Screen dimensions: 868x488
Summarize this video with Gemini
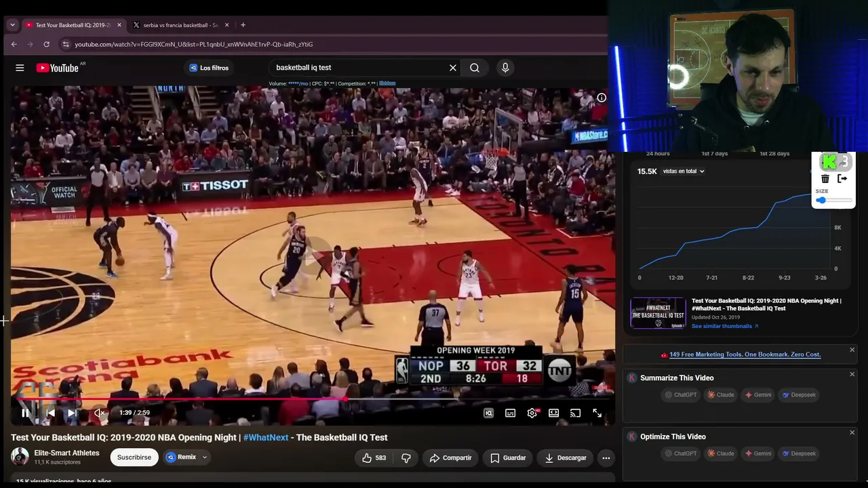point(758,394)
